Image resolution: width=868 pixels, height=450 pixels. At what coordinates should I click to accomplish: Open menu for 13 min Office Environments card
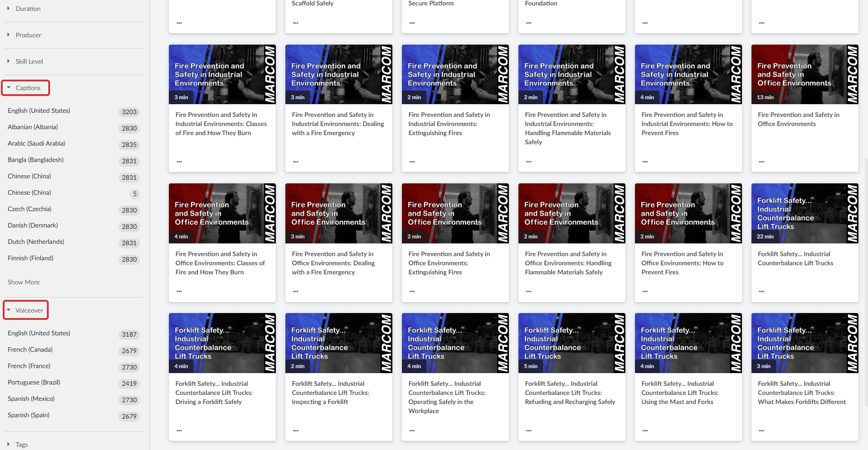tap(762, 162)
